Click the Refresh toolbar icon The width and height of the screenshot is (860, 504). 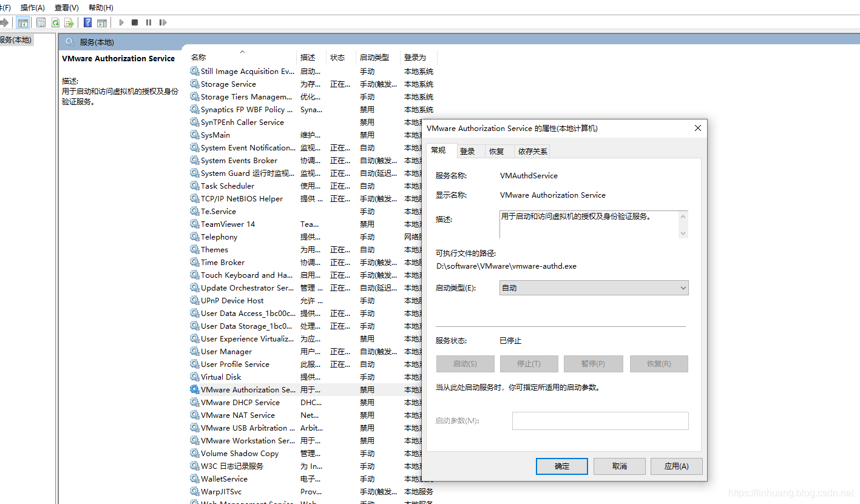click(x=55, y=22)
